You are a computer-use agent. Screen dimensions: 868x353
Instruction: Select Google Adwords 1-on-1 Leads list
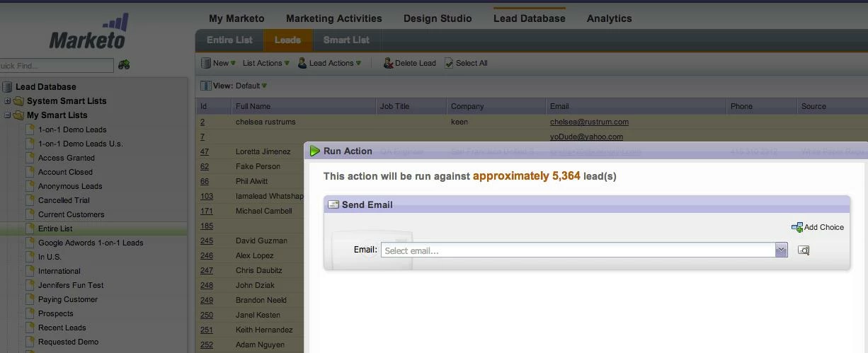pyautogui.click(x=91, y=243)
